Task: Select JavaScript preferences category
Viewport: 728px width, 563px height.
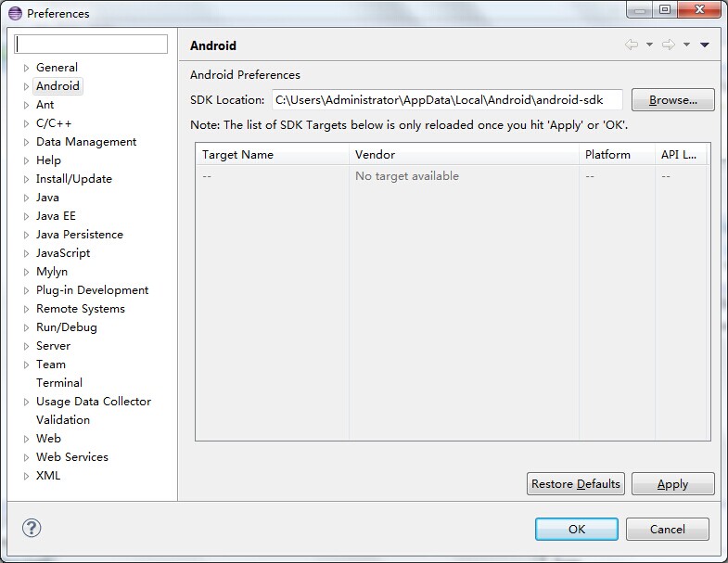Action: coord(63,253)
